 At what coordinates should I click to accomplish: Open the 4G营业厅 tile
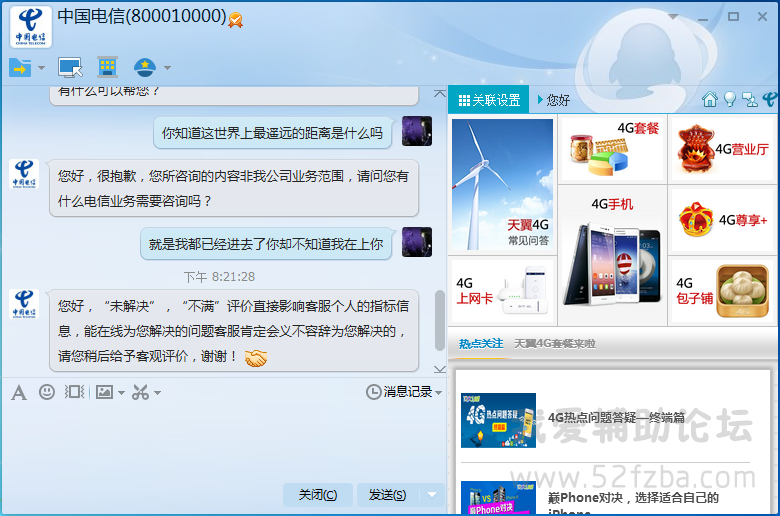(x=722, y=148)
